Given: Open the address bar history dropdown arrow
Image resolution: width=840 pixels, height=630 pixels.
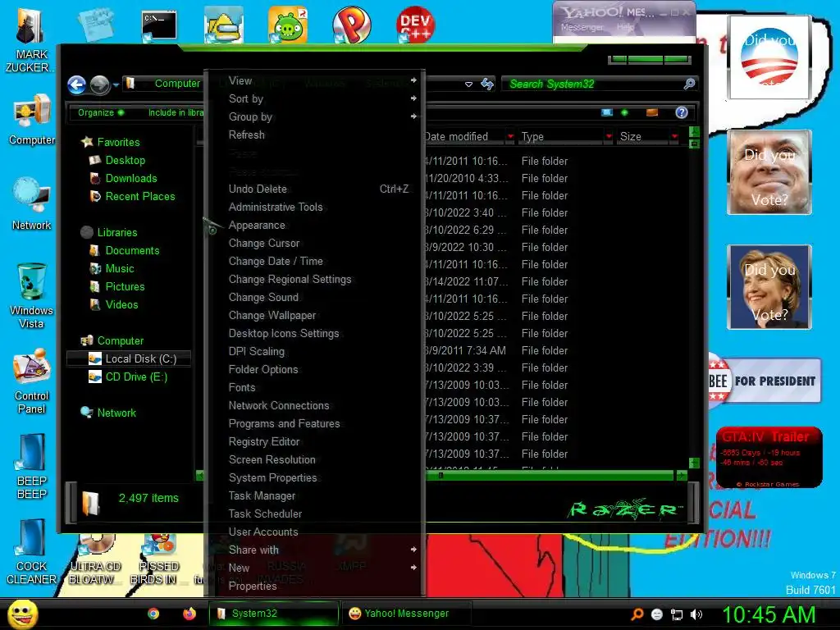Looking at the screenshot, I should (468, 84).
